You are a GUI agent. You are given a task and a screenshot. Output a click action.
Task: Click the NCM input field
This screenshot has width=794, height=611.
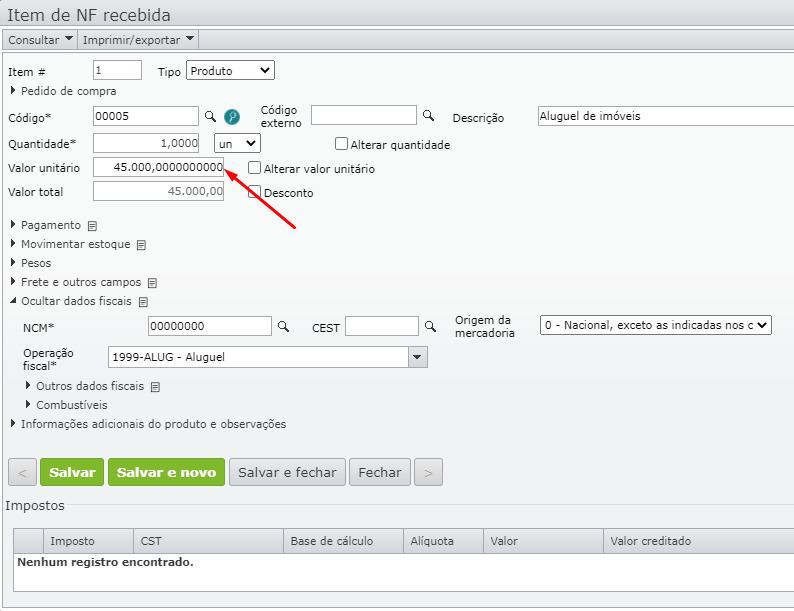(210, 326)
